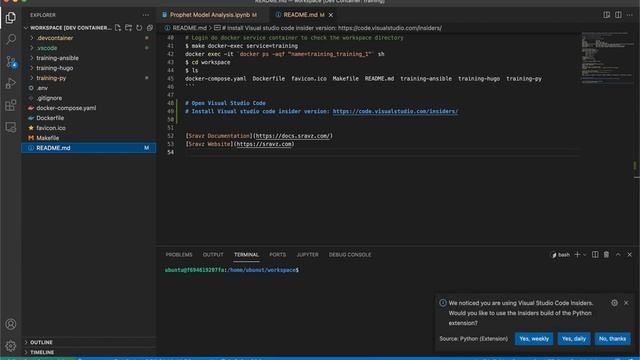Image resolution: width=640 pixels, height=360 pixels.
Task: Open preview to the side
Action: (607, 15)
